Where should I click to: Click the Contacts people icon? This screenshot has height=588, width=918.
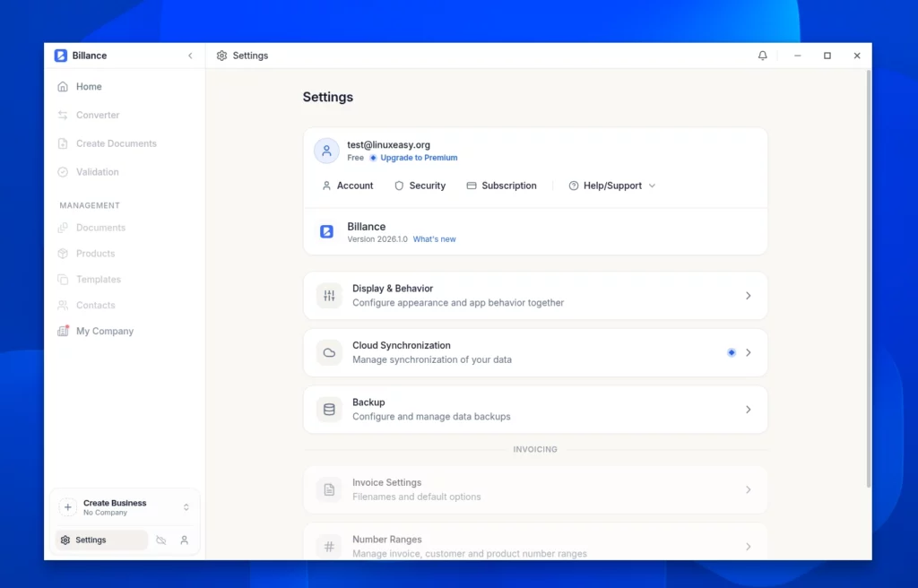63,305
